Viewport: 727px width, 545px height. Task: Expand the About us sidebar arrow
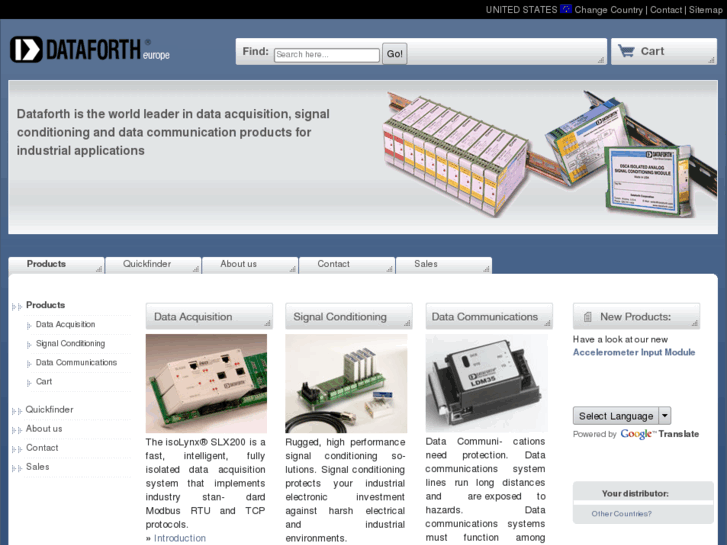pos(17,430)
